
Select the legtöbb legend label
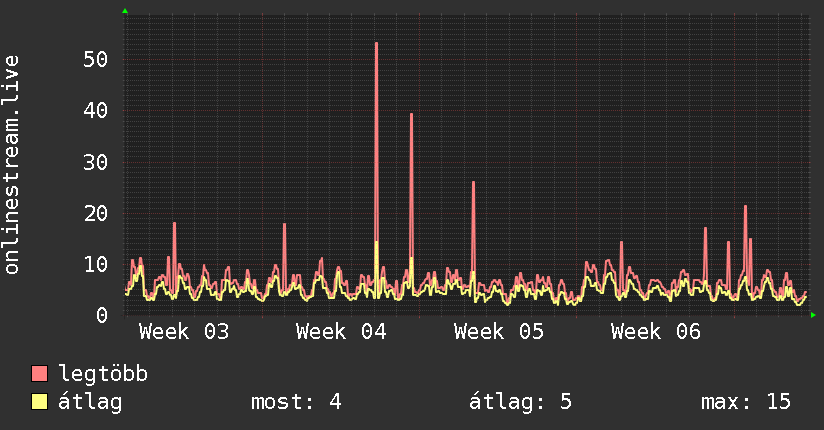(103, 374)
